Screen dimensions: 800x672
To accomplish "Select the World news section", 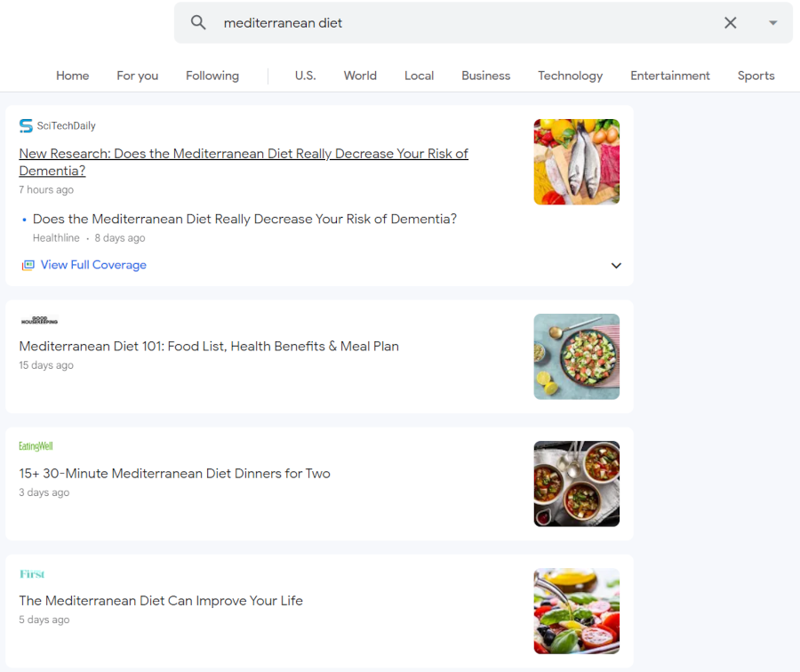I will (360, 76).
